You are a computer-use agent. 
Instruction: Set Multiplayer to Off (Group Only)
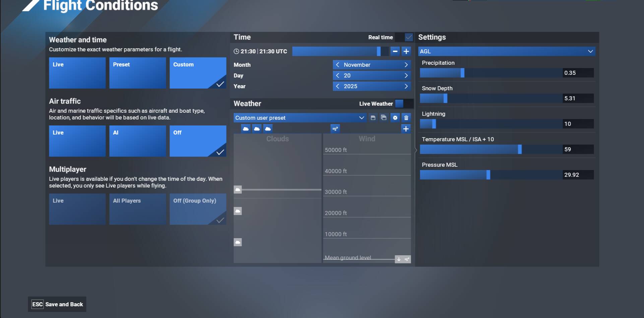[198, 209]
